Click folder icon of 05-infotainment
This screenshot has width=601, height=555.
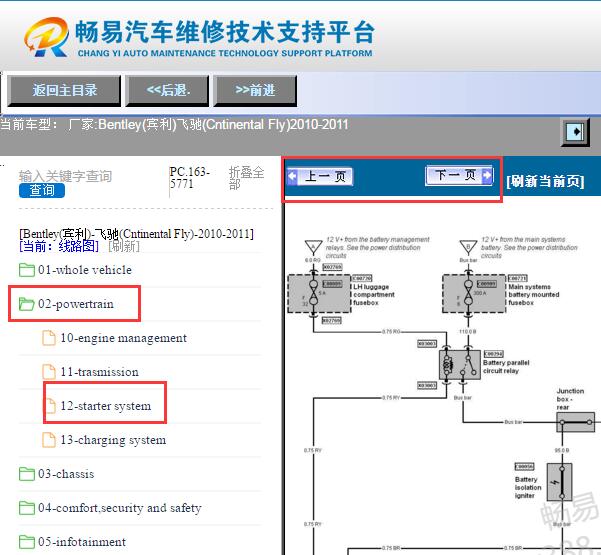27,542
